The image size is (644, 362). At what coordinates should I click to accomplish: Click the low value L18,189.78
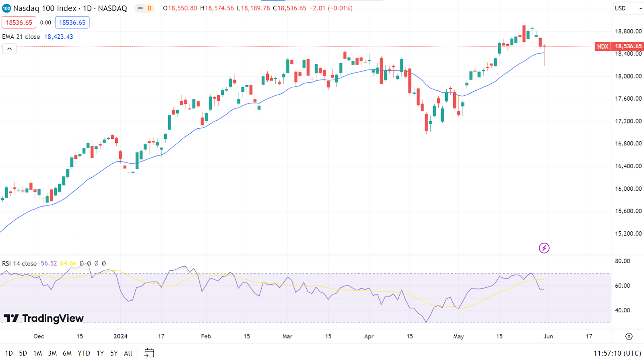253,8
